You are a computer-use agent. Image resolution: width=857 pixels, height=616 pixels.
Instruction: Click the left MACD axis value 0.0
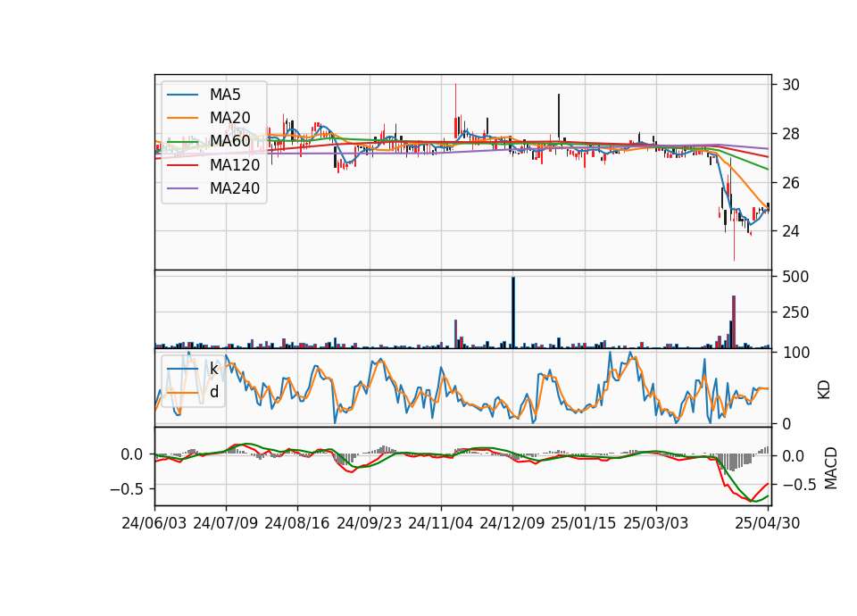click(x=132, y=454)
